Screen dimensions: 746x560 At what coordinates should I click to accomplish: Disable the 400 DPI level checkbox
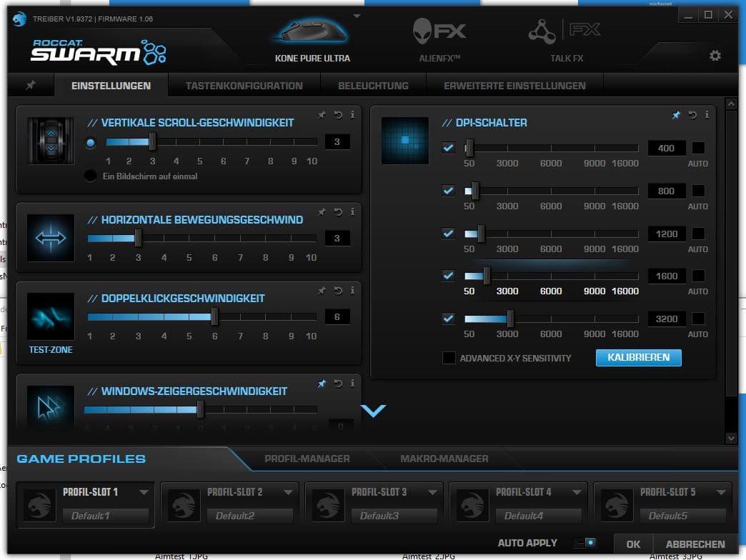[x=448, y=148]
